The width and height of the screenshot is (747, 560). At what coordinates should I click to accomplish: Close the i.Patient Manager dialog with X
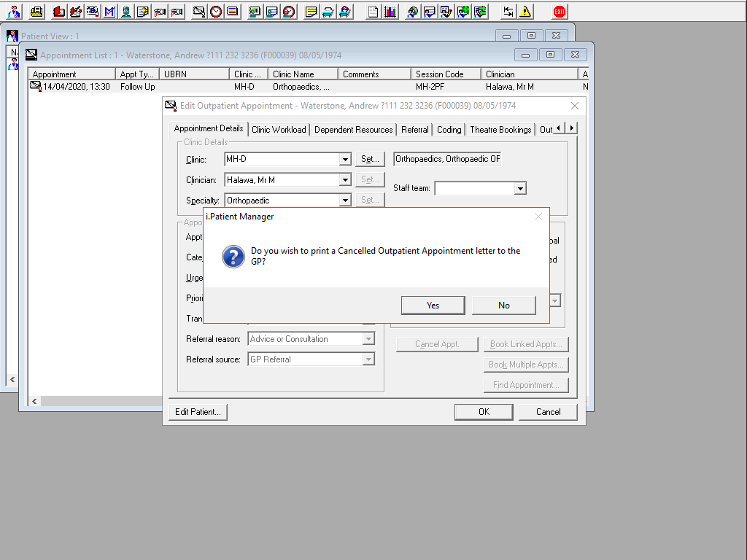tap(538, 217)
